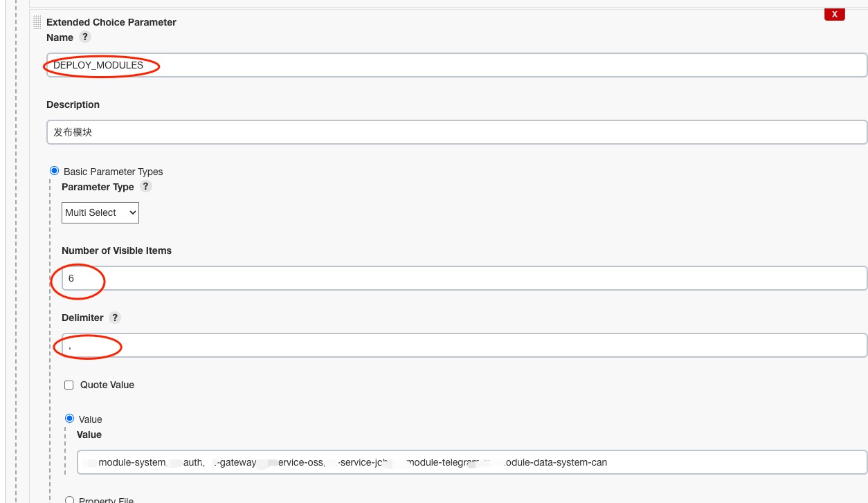Focus the Name field containing DEPLOY_MODULES

click(x=456, y=66)
